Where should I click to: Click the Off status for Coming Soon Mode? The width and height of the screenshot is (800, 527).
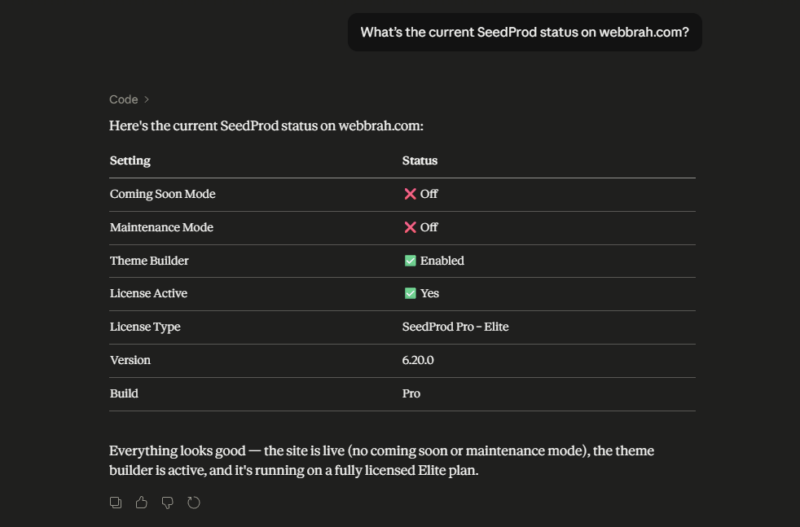pos(421,194)
